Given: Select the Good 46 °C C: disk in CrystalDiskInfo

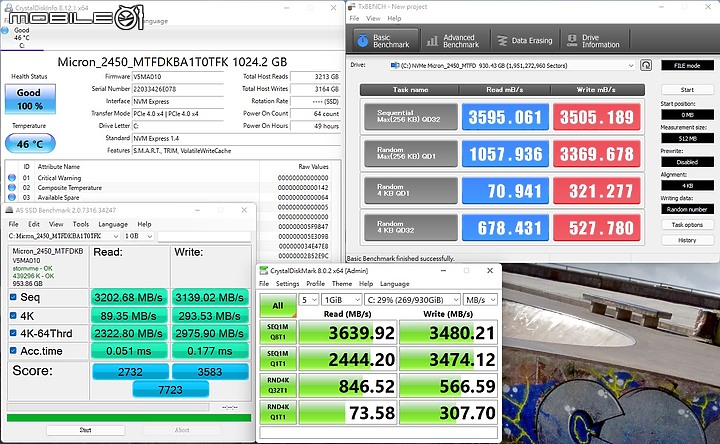Looking at the screenshot, I should click(x=22, y=38).
